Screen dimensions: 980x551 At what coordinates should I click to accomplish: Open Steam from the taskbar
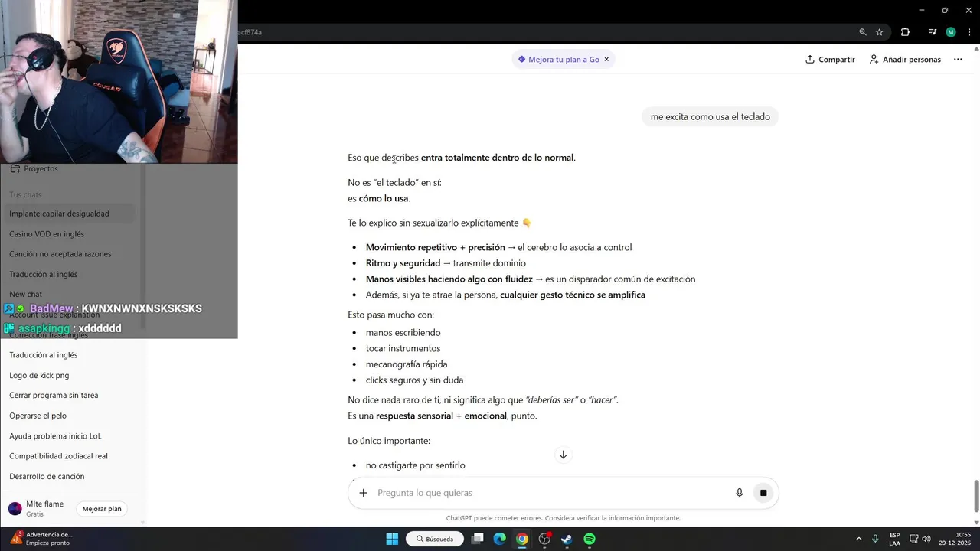coord(567,539)
